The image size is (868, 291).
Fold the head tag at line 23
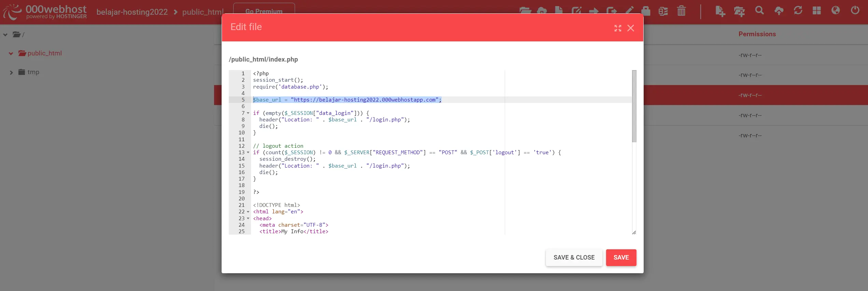[x=248, y=219]
